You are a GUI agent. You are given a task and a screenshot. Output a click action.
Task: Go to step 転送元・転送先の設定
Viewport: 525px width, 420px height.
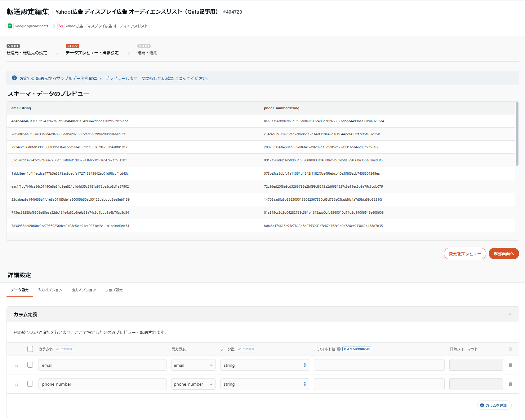pos(27,53)
